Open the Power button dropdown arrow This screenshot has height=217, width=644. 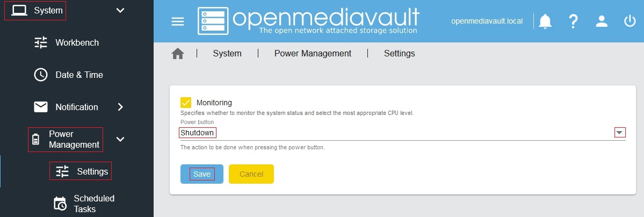point(620,133)
